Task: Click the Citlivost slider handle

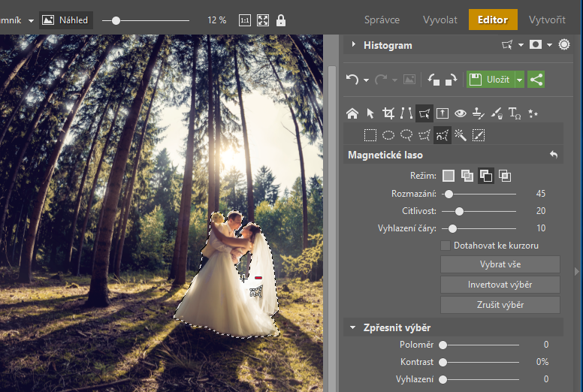Action: tap(459, 211)
